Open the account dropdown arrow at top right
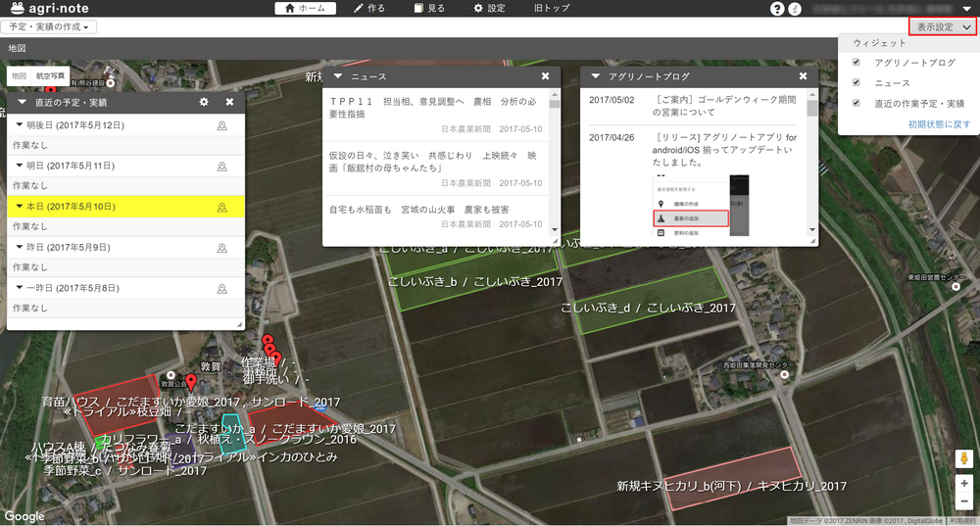Screen dimensions: 980x526 (966, 9)
